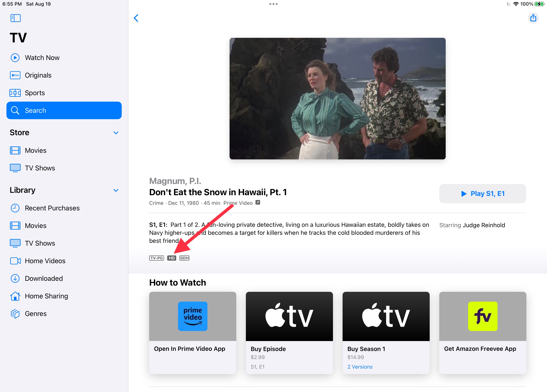Image resolution: width=547 pixels, height=392 pixels.
Task: Toggle the sidebar visibility
Action: 15,18
